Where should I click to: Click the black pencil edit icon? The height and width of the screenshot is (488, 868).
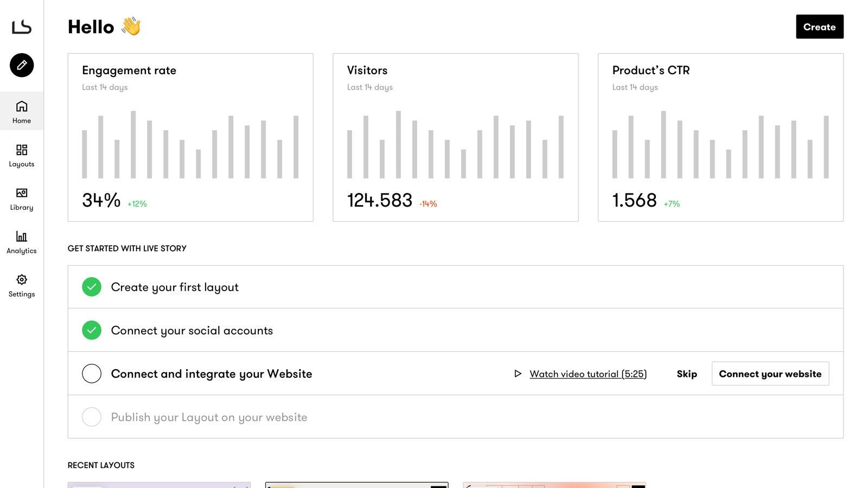(22, 65)
